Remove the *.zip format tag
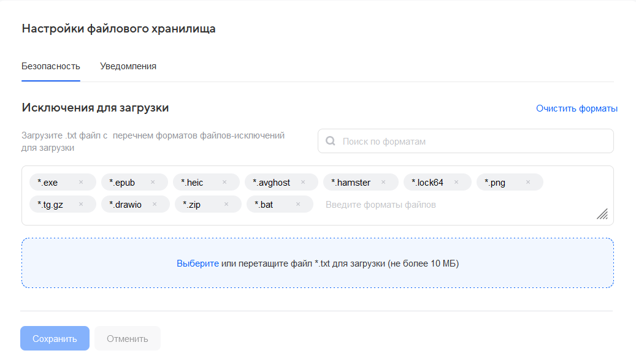The height and width of the screenshot is (364, 636). click(x=226, y=205)
